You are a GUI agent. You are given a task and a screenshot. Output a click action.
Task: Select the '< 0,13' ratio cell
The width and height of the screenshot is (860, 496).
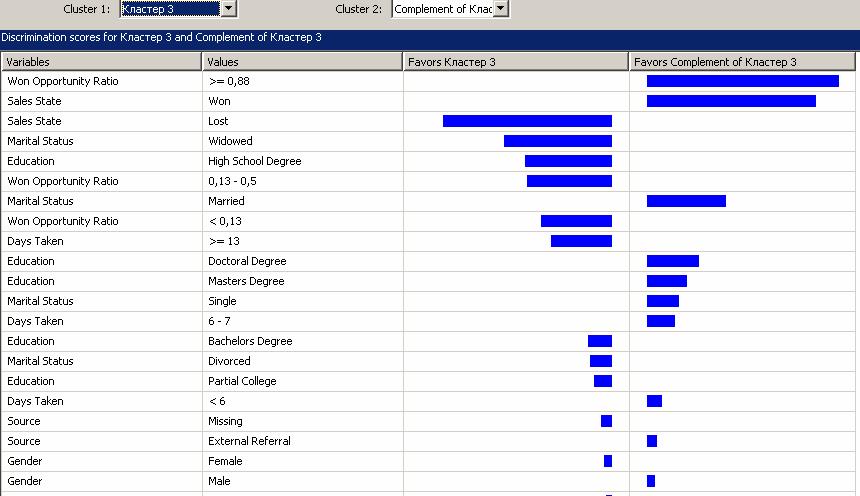303,221
